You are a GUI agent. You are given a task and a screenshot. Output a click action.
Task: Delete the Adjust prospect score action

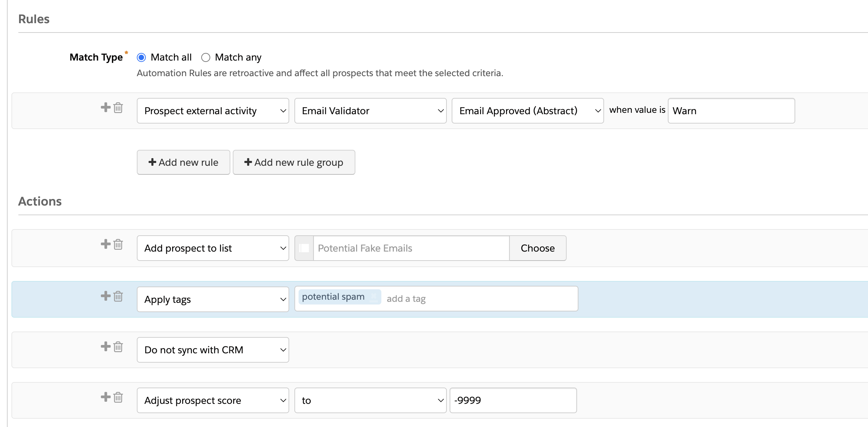tap(118, 397)
